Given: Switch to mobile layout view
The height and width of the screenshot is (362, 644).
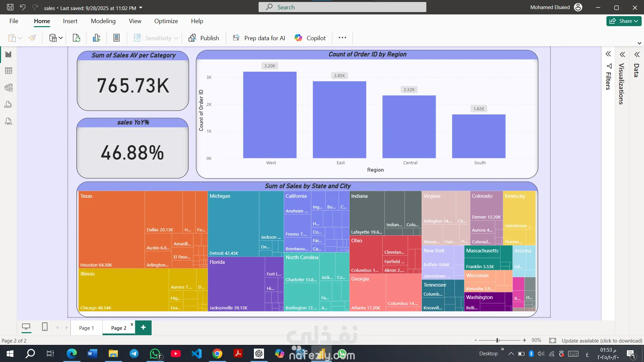Looking at the screenshot, I should pyautogui.click(x=45, y=327).
